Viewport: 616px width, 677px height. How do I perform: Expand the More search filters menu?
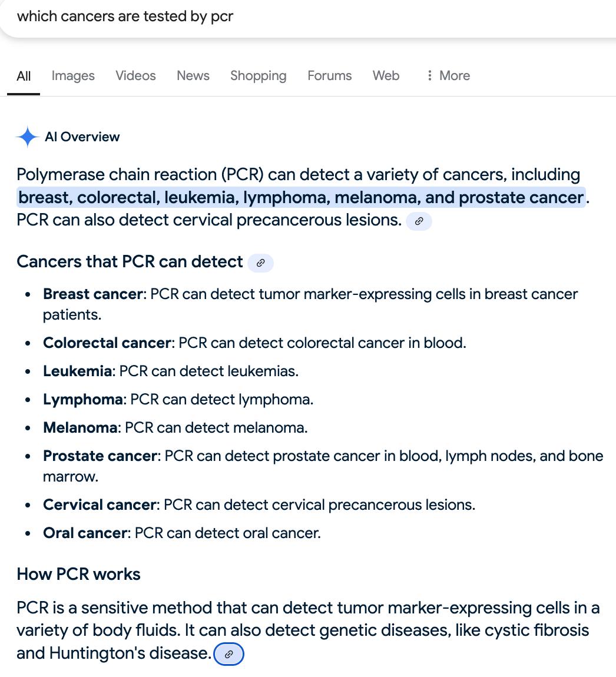click(448, 75)
